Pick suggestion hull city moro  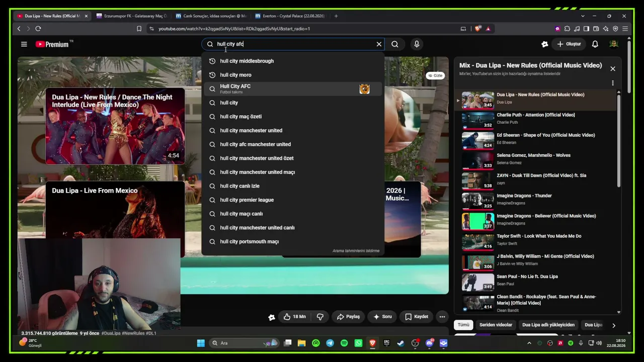[x=293, y=75]
